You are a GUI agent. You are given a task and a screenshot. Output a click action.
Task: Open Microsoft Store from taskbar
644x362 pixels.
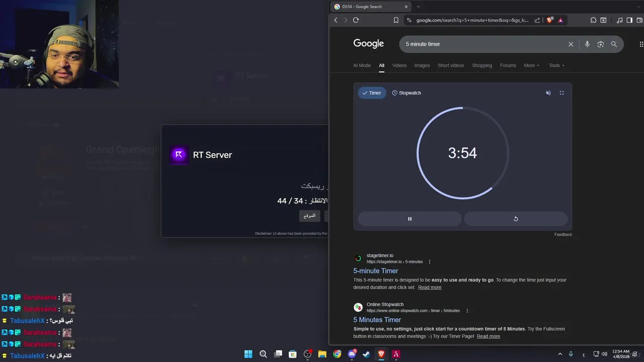[x=292, y=354]
